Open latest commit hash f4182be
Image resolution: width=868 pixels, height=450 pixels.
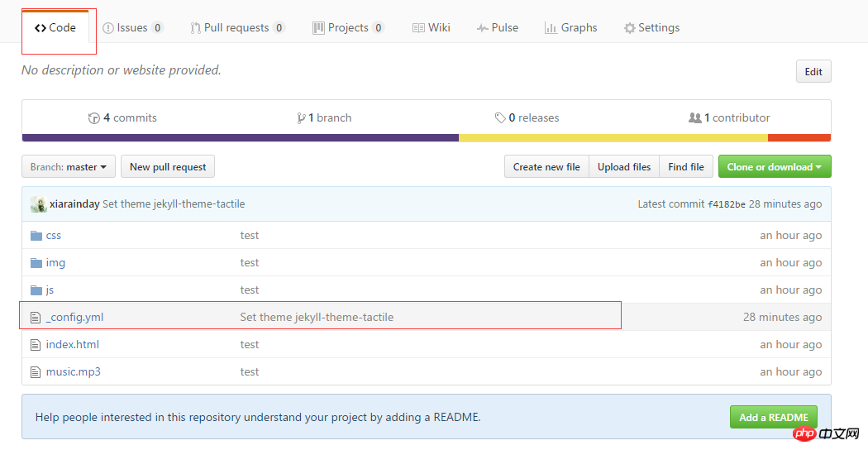click(x=727, y=204)
